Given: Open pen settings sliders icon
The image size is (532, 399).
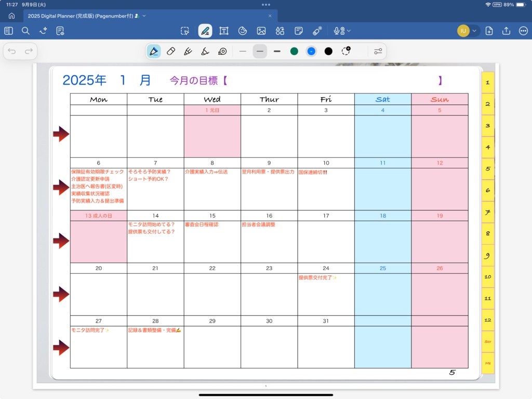Looking at the screenshot, I should 378,51.
